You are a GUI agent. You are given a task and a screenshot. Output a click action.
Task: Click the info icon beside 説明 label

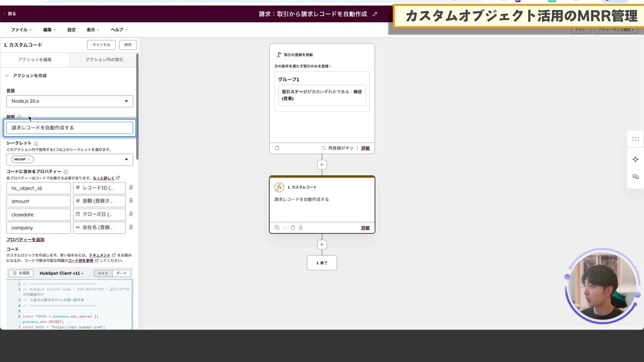(x=19, y=117)
